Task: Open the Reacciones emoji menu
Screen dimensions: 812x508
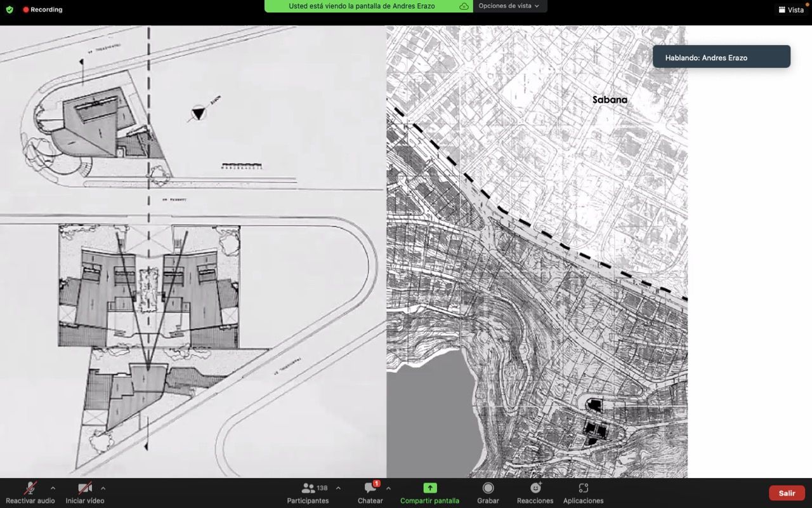Action: (535, 492)
